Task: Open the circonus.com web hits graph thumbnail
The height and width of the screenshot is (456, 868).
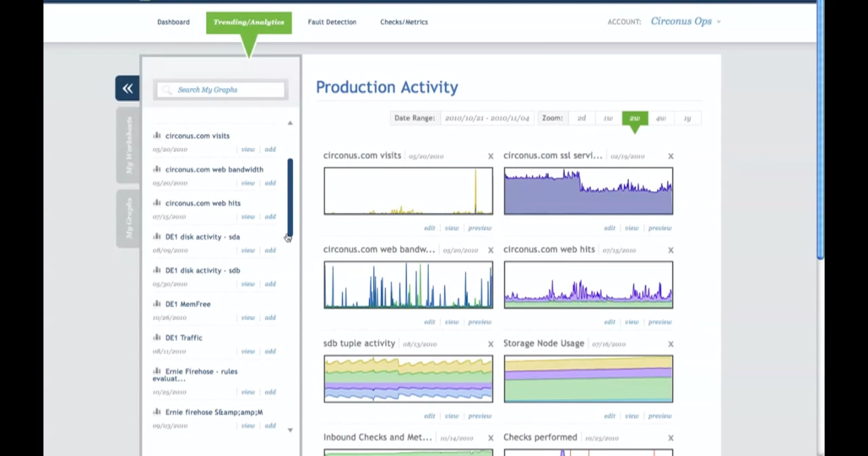Action: pyautogui.click(x=589, y=285)
